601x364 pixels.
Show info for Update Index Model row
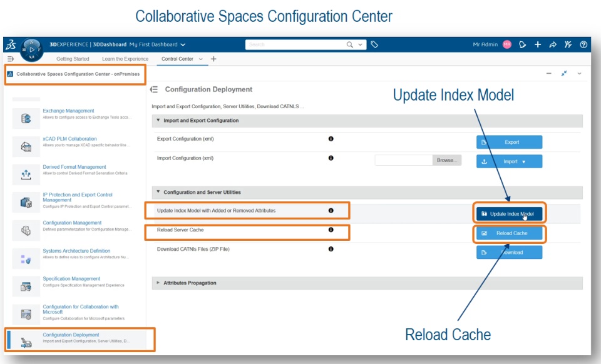(331, 211)
